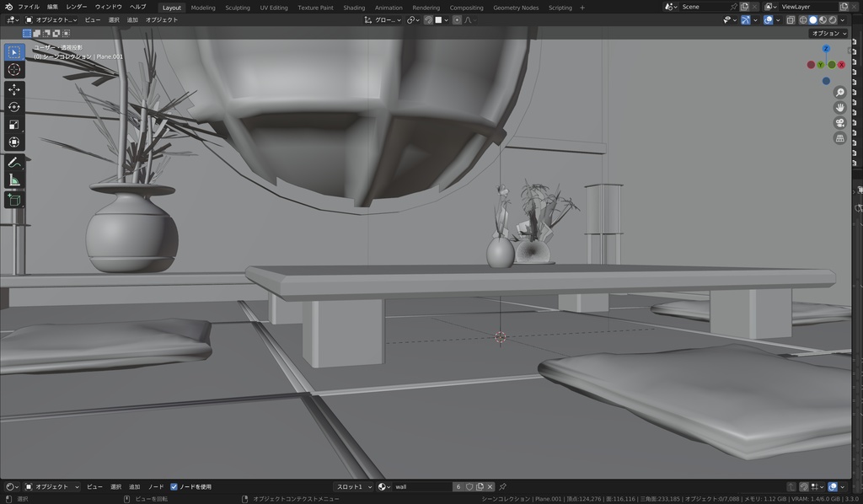Open the 編集 menu
The height and width of the screenshot is (504, 863).
pyautogui.click(x=52, y=7)
